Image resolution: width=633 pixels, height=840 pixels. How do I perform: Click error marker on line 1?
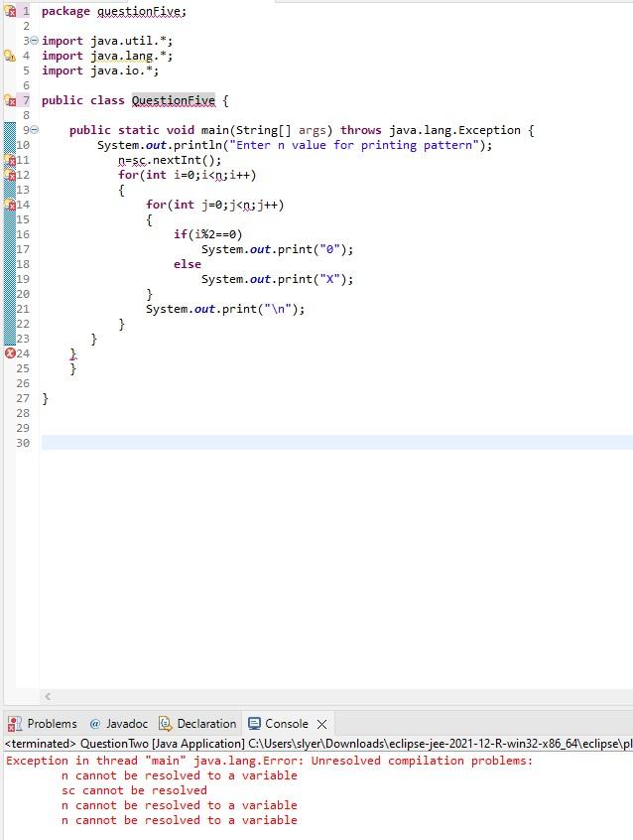coord(10,11)
